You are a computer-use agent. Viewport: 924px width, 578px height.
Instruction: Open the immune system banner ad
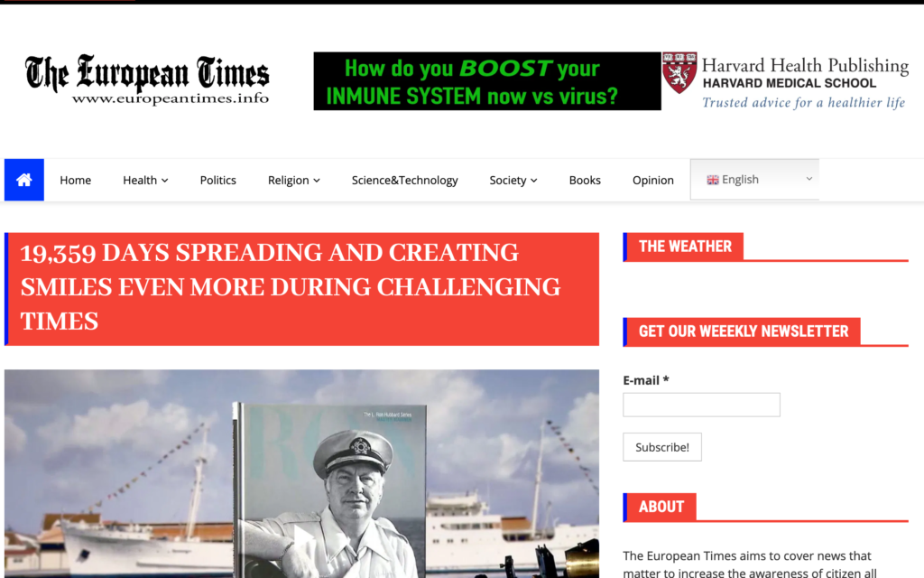click(487, 80)
